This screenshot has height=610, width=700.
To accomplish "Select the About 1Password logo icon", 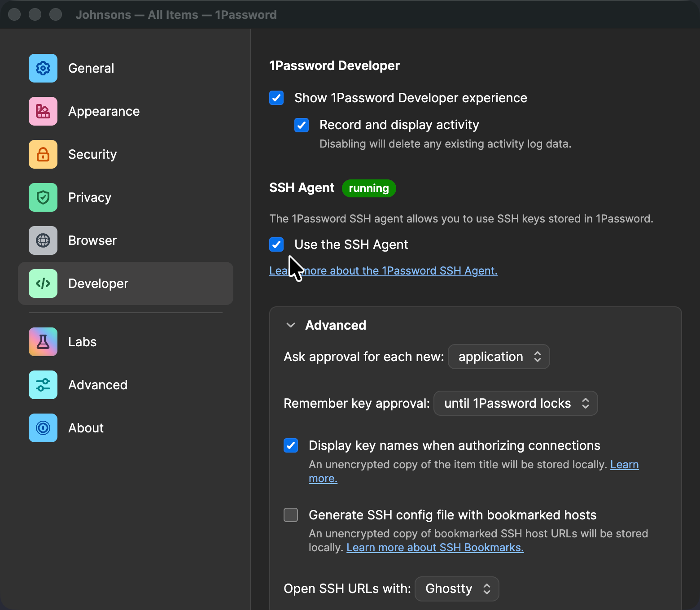I will pyautogui.click(x=43, y=428).
